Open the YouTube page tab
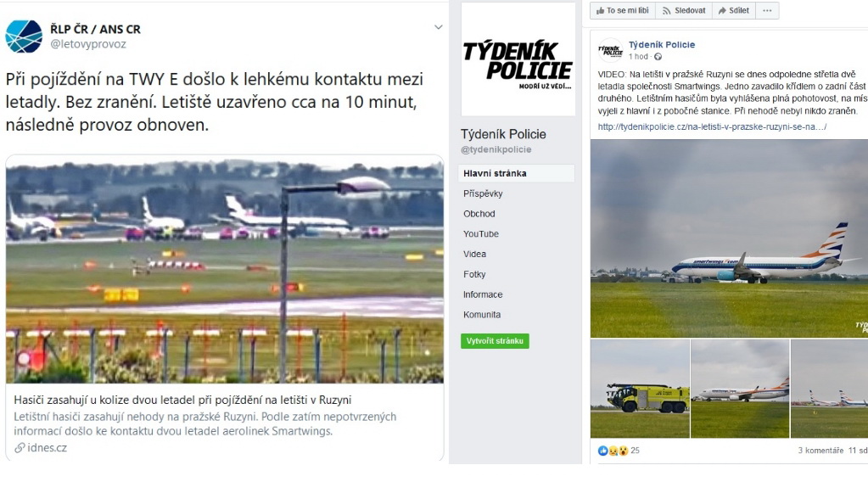 480,234
